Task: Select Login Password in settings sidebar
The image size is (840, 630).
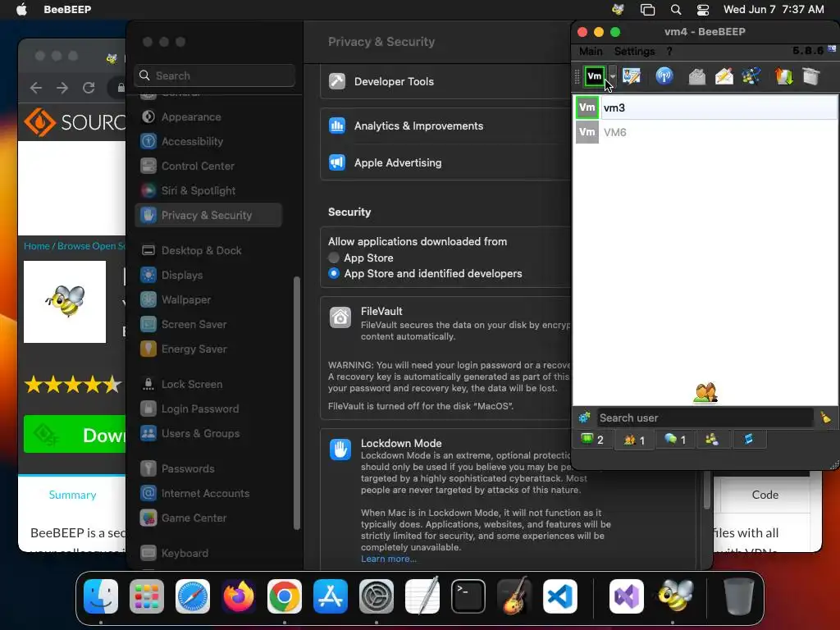Action: click(x=208, y=409)
